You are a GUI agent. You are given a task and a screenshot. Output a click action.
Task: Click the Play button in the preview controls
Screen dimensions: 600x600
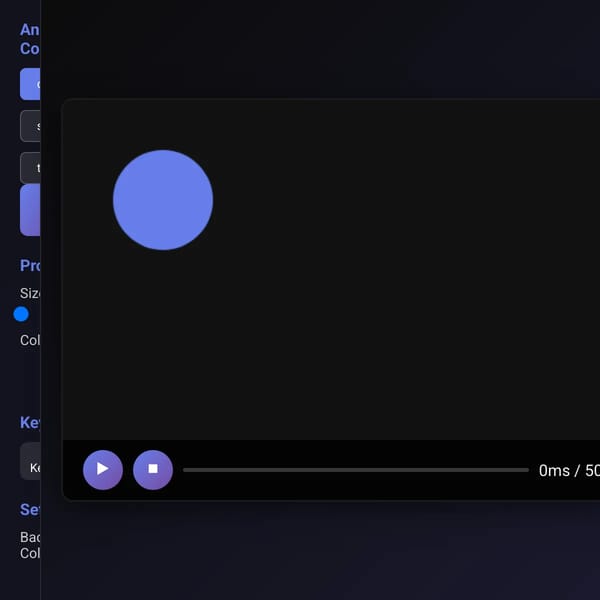point(103,470)
